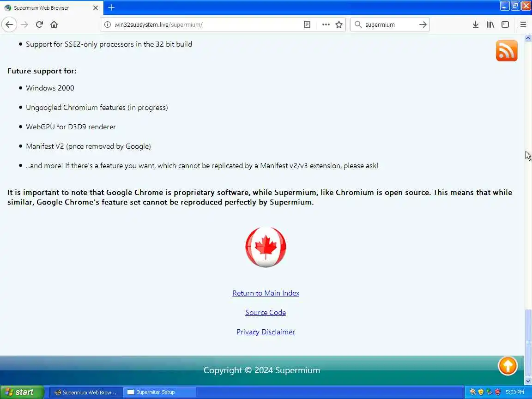The width and height of the screenshot is (532, 399).
Task: Follow the Return to Main Index link
Action: (x=266, y=293)
